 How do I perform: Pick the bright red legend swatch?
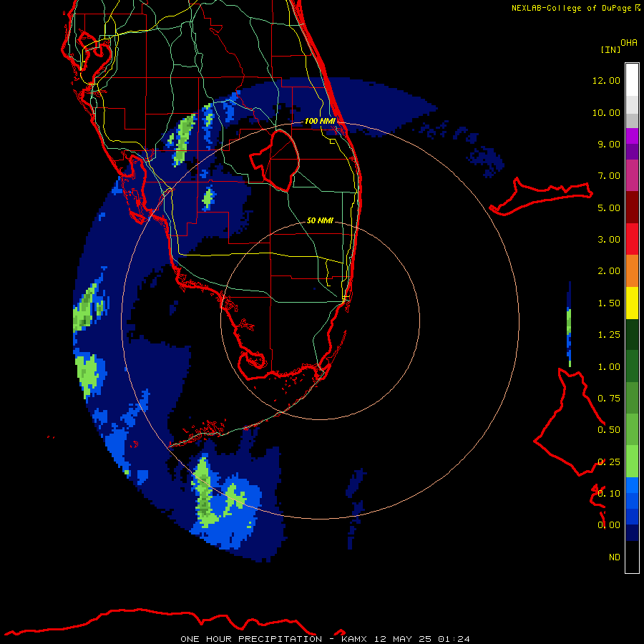pyautogui.click(x=632, y=240)
